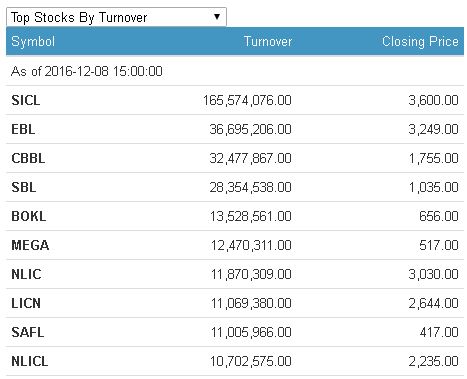Select SAFL closing price 417.00
Viewport: 467px width, 379px height.
[439, 332]
